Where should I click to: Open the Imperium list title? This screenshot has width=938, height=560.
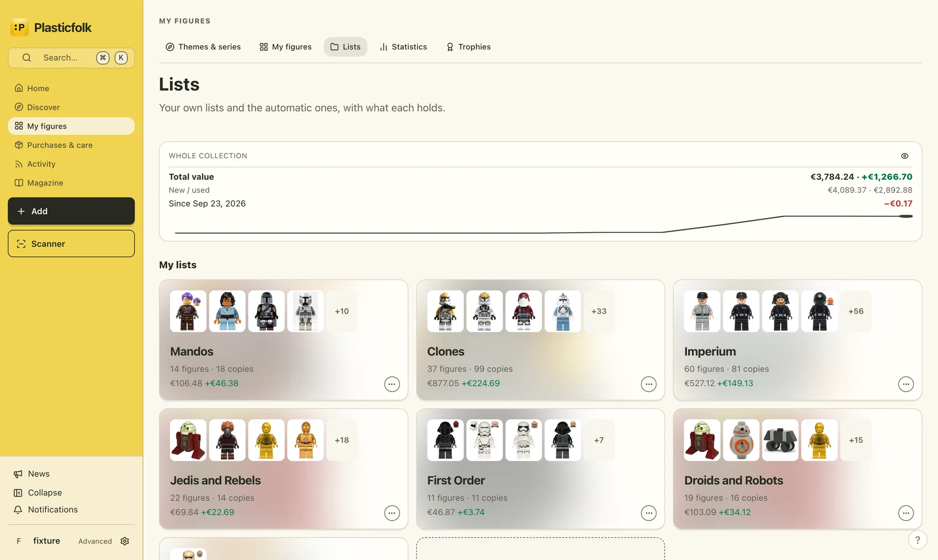click(710, 352)
